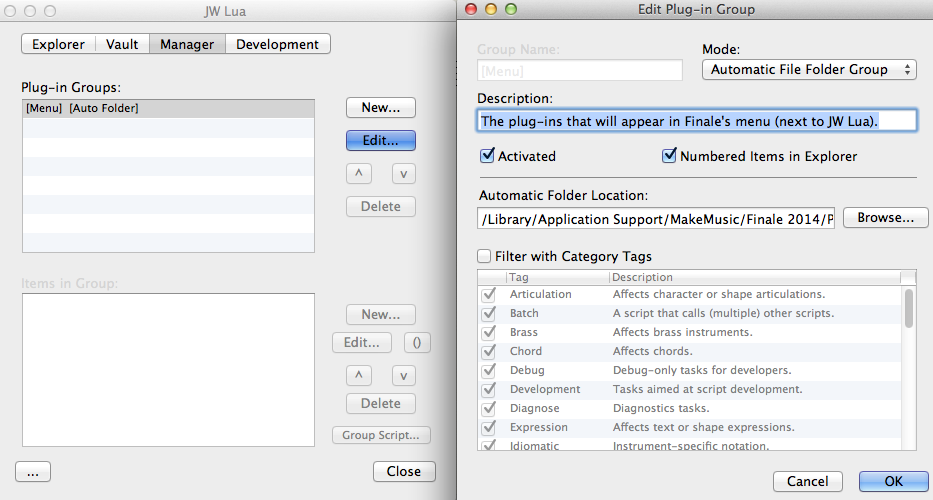Move plug-in group down with v button

pyautogui.click(x=403, y=173)
